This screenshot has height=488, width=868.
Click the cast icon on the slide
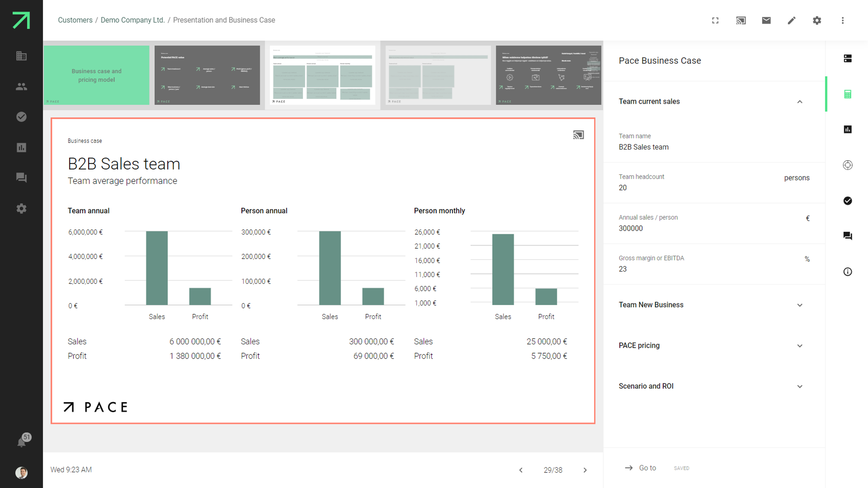click(x=578, y=135)
